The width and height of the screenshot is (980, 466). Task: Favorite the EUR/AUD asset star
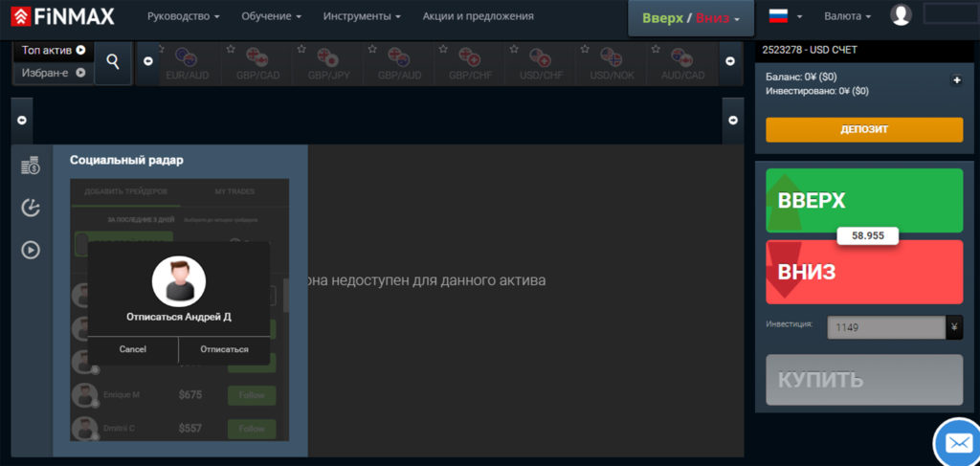pyautogui.click(x=158, y=49)
